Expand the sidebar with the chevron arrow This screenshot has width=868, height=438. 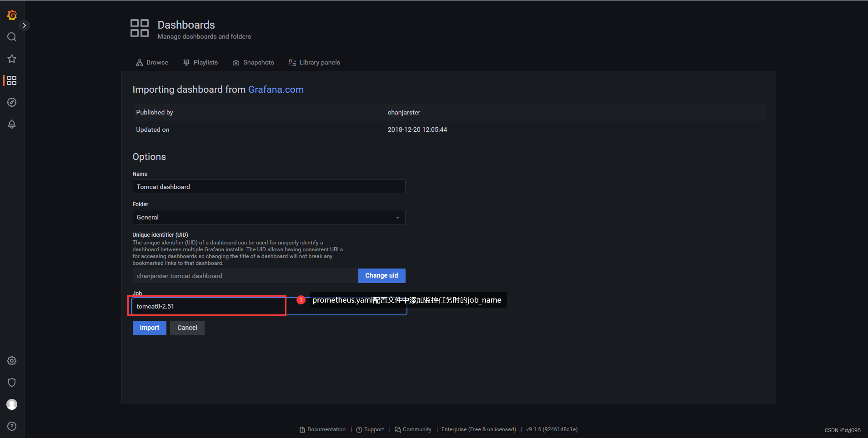pos(25,25)
